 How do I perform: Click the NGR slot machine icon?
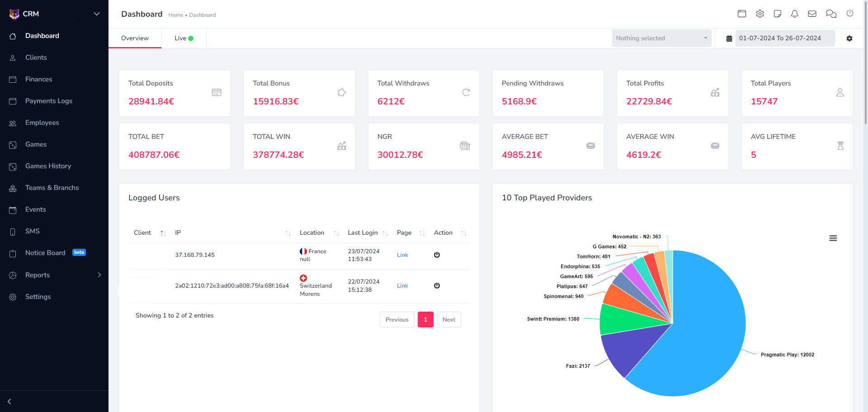point(465,146)
